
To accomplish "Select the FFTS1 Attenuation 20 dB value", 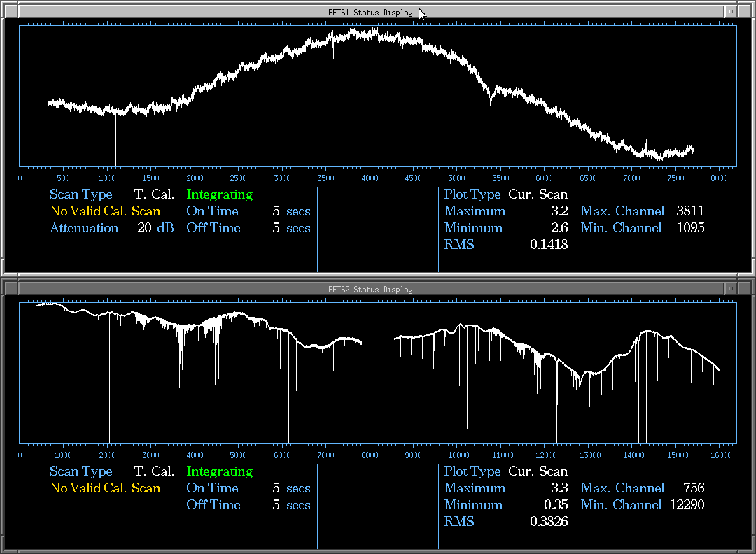I will click(155, 228).
